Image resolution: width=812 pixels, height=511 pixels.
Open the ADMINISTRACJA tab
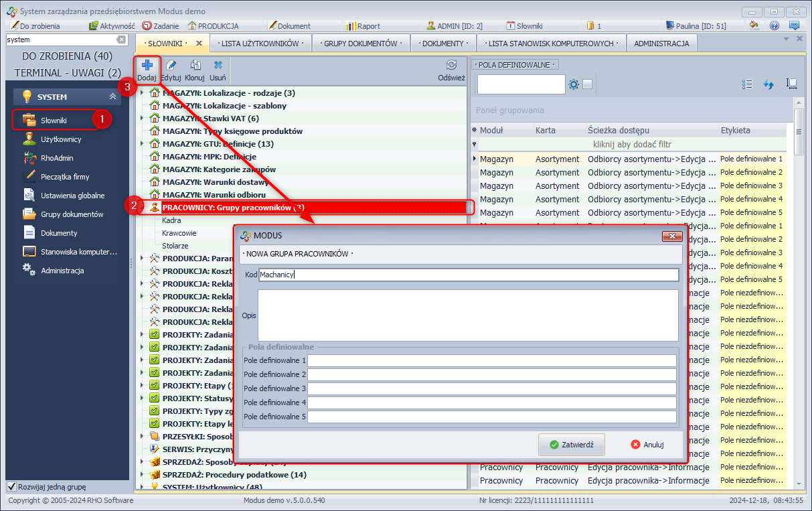[x=661, y=44]
